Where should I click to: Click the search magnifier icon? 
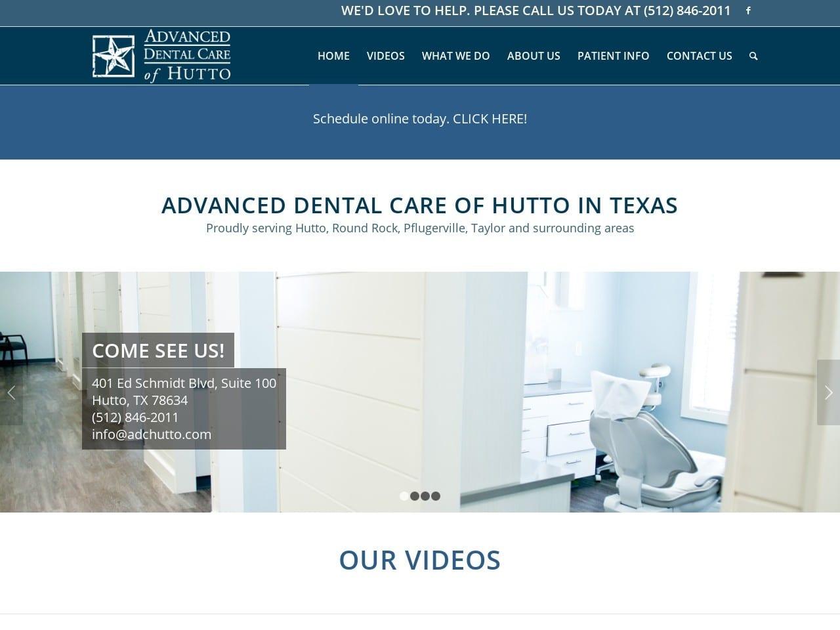[x=753, y=56]
